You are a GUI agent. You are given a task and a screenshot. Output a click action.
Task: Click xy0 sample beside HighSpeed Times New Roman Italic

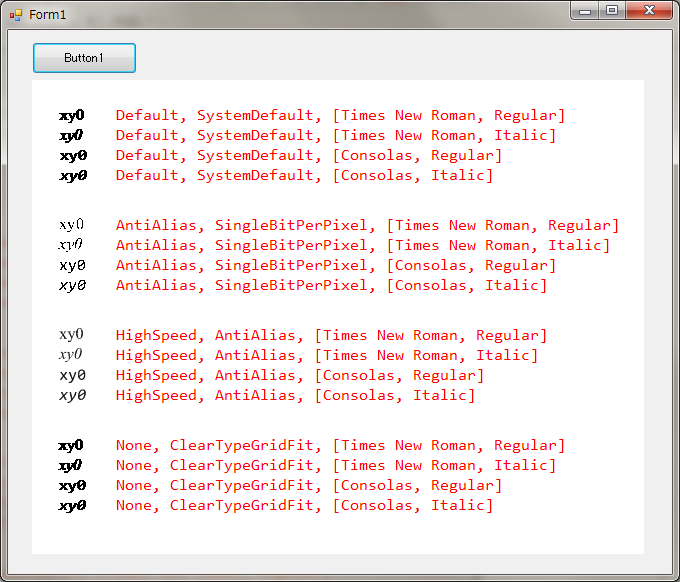pos(70,355)
